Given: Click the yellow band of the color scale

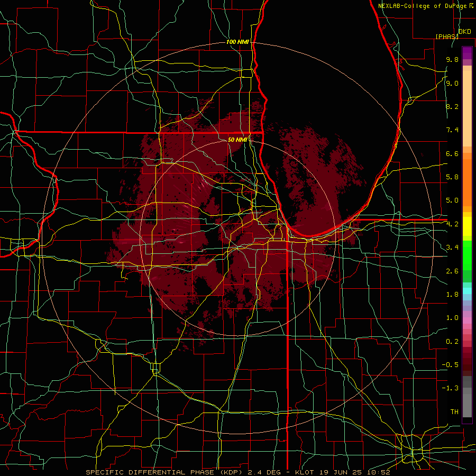Looking at the screenshot, I should click(x=467, y=226).
